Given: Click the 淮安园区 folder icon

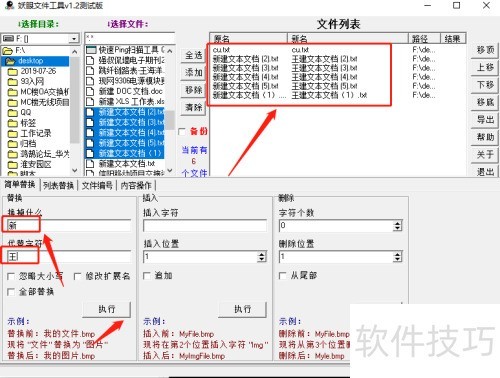Looking at the screenshot, I should tap(12, 164).
